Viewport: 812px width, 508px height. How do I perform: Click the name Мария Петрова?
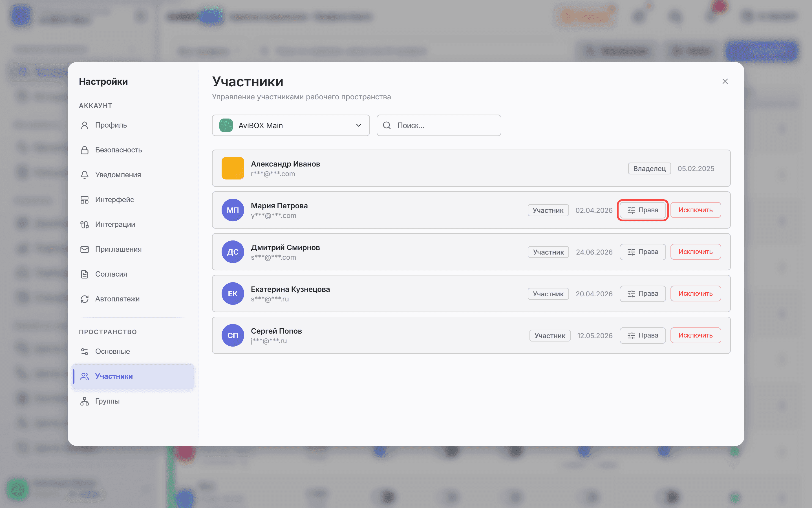[279, 206]
